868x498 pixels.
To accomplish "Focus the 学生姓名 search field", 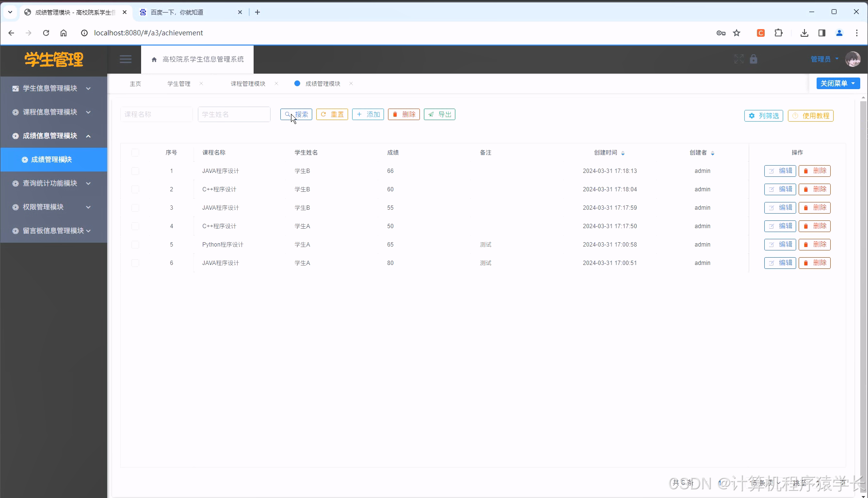I will click(234, 114).
